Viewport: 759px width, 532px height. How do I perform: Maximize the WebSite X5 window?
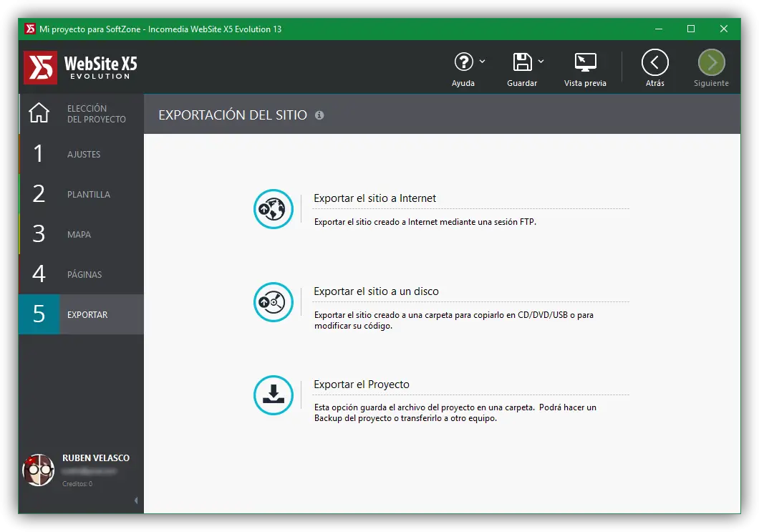click(x=691, y=29)
